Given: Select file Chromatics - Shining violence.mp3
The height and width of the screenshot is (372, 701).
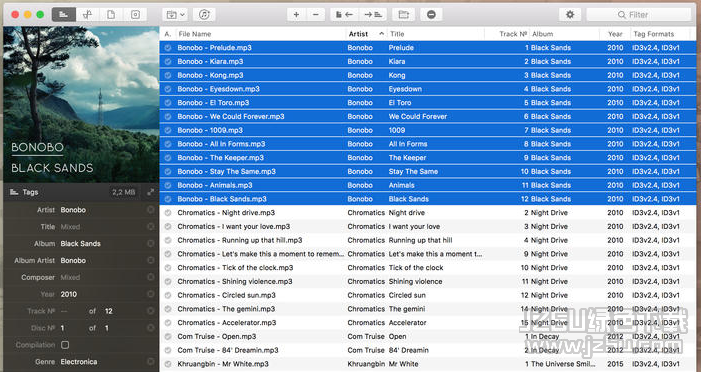Looking at the screenshot, I should tap(235, 282).
